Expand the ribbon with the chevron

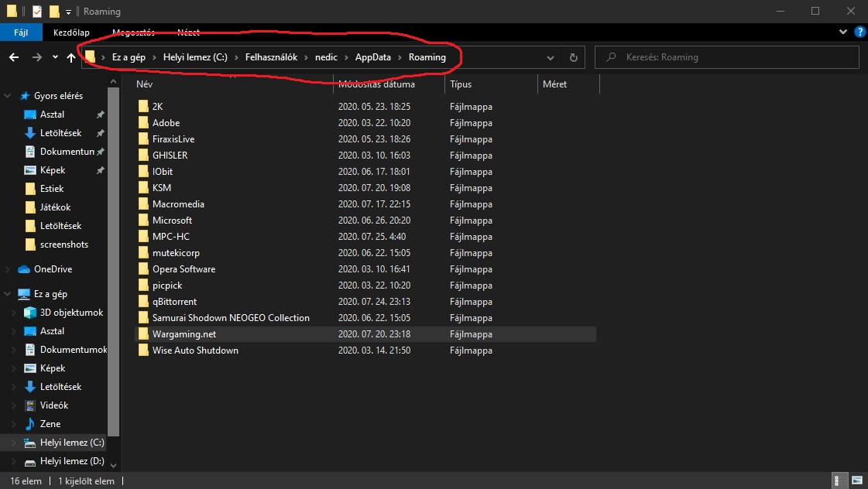(843, 32)
